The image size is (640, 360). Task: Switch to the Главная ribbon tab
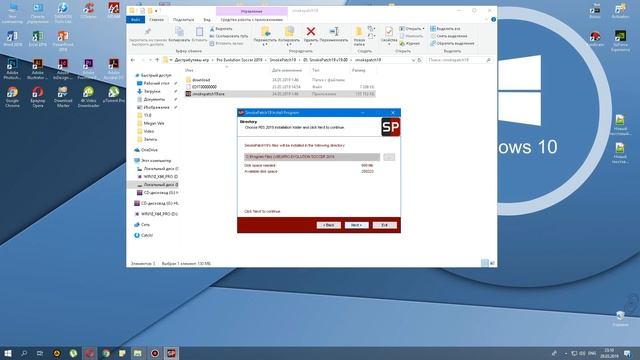(156, 20)
